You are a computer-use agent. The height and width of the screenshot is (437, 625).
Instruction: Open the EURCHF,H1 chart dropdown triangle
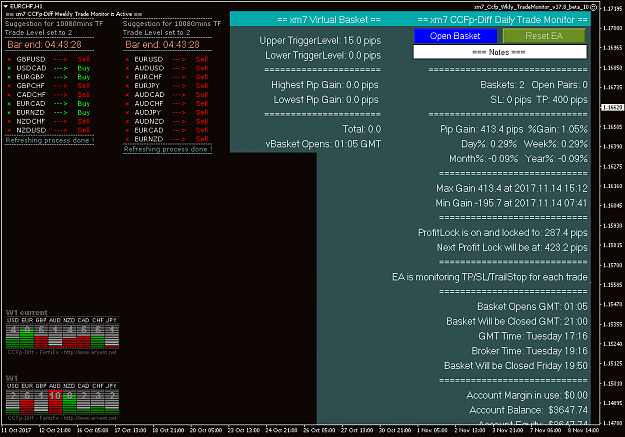6,6
